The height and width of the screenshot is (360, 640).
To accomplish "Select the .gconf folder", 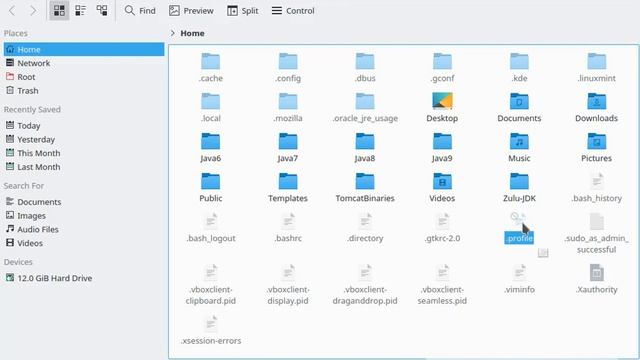I will (442, 68).
